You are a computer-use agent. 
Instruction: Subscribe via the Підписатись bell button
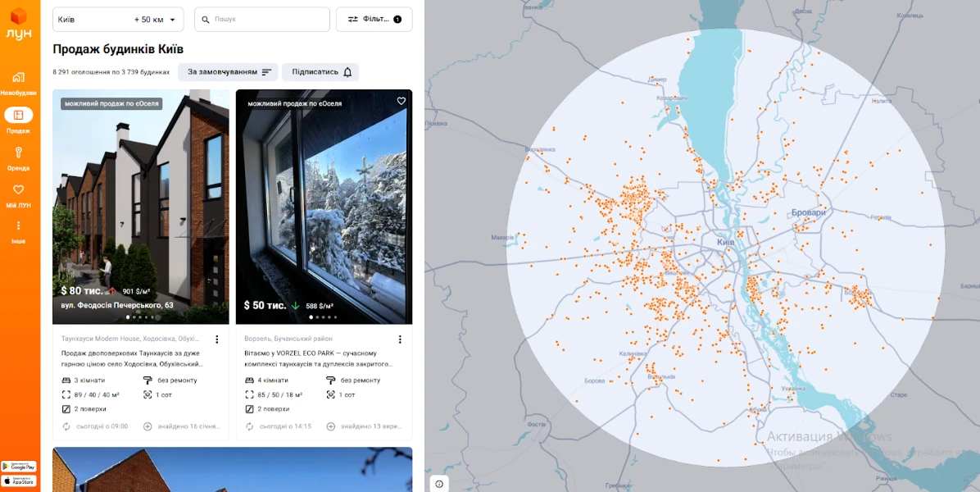[x=320, y=72]
